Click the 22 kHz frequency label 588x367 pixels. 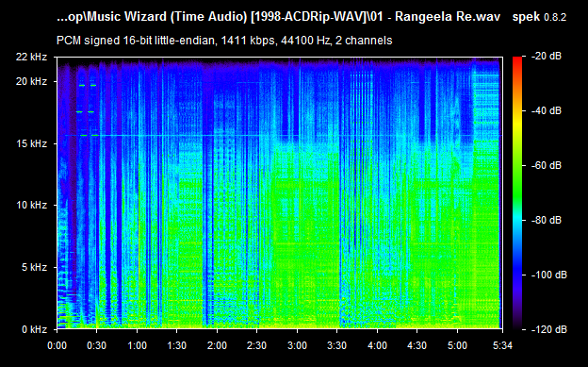point(31,58)
